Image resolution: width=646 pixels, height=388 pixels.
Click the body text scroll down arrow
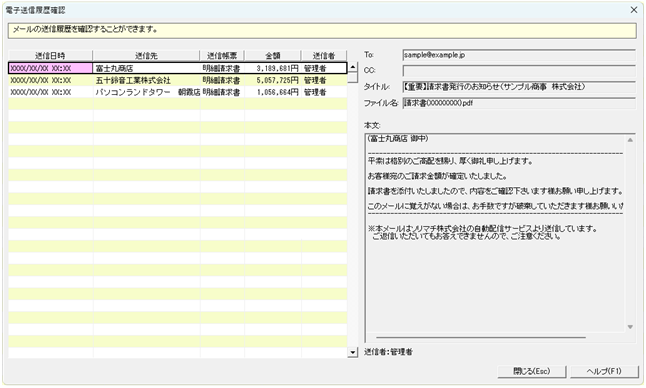630,327
